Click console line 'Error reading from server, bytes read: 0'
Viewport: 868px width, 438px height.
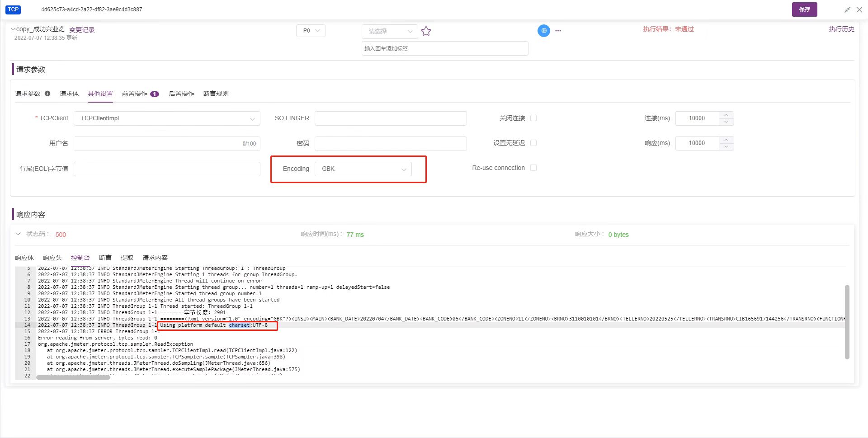click(x=98, y=338)
